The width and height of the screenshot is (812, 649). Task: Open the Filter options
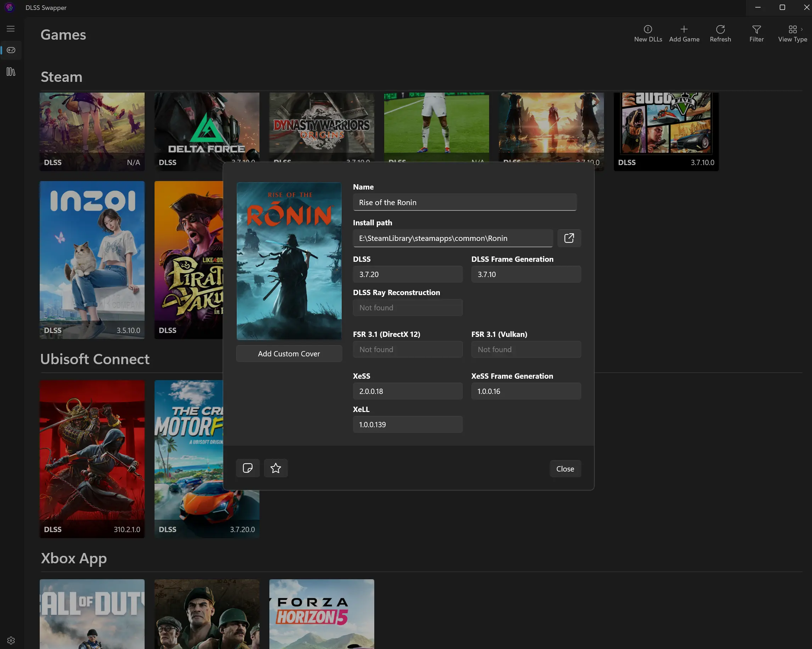(756, 34)
